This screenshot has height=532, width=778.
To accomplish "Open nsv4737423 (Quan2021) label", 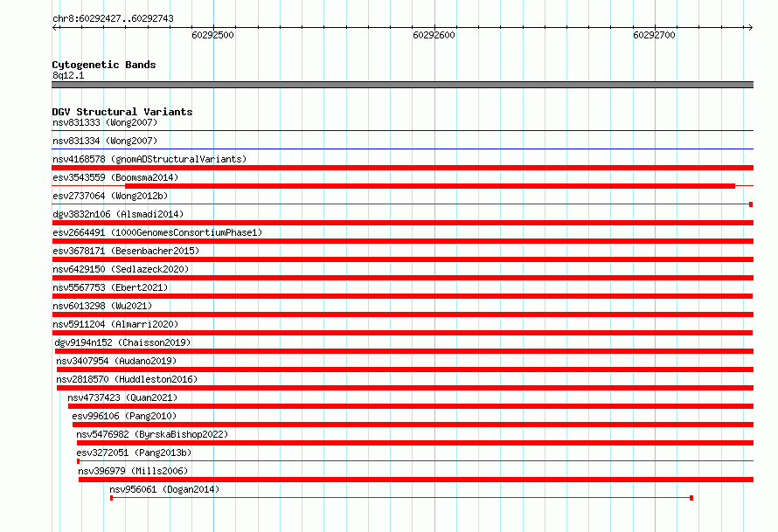I will (x=122, y=397).
